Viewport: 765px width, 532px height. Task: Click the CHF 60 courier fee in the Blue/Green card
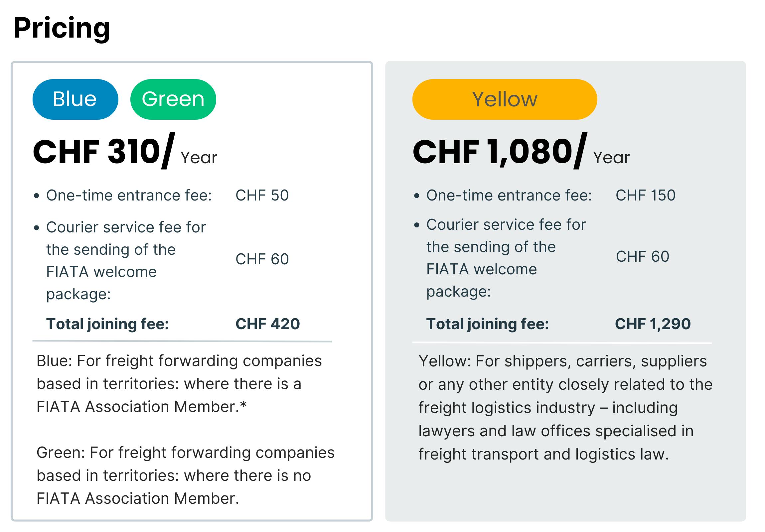[262, 259]
